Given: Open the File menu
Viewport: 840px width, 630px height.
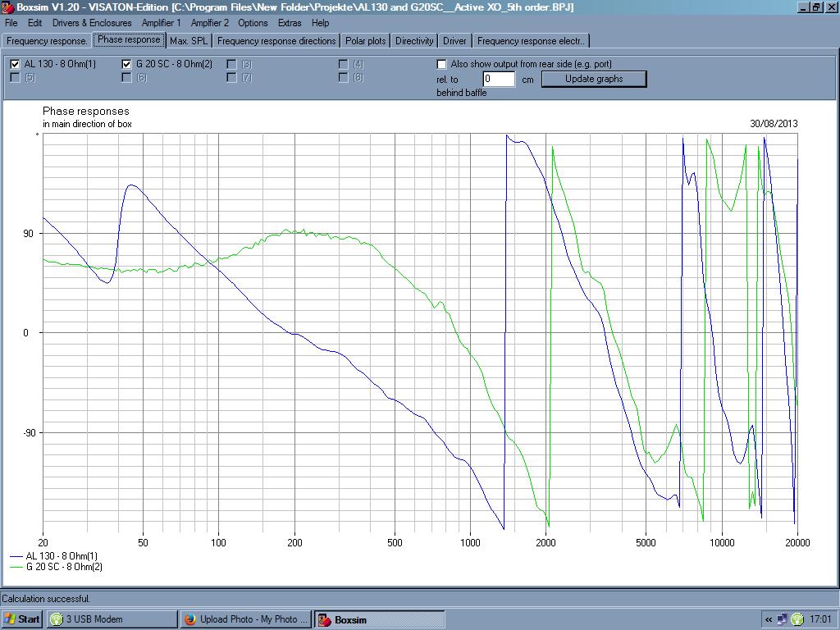Looking at the screenshot, I should (x=11, y=23).
